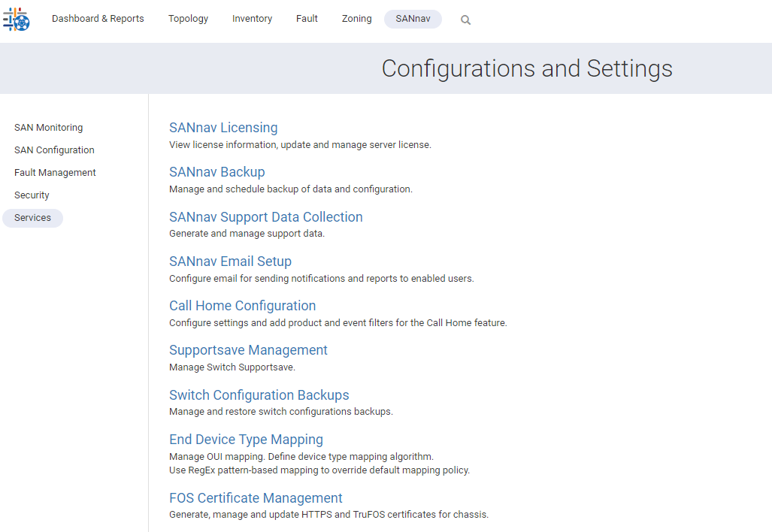Open Call Home Configuration
772x532 pixels.
tap(242, 305)
